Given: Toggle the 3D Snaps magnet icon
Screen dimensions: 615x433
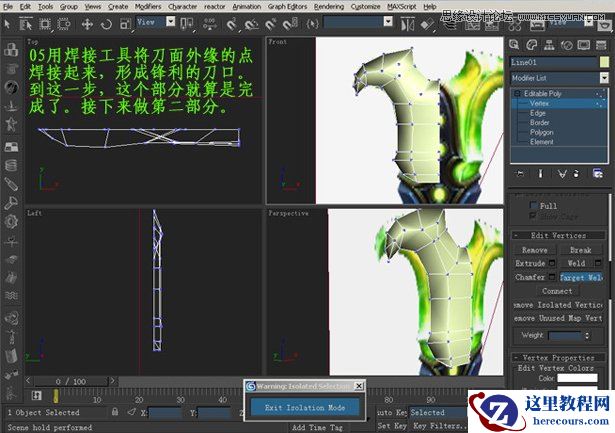Looking at the screenshot, I should [x=232, y=24].
